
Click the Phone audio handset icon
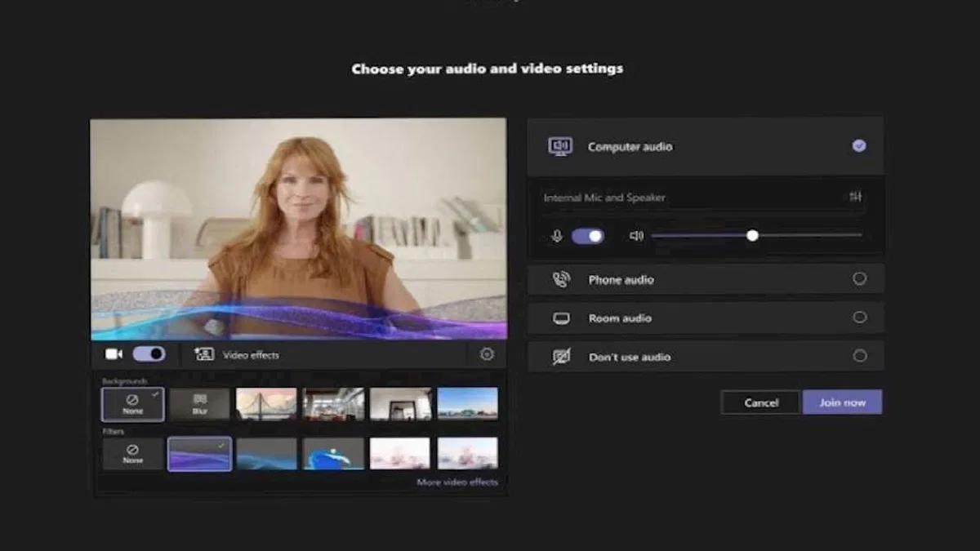pos(561,279)
